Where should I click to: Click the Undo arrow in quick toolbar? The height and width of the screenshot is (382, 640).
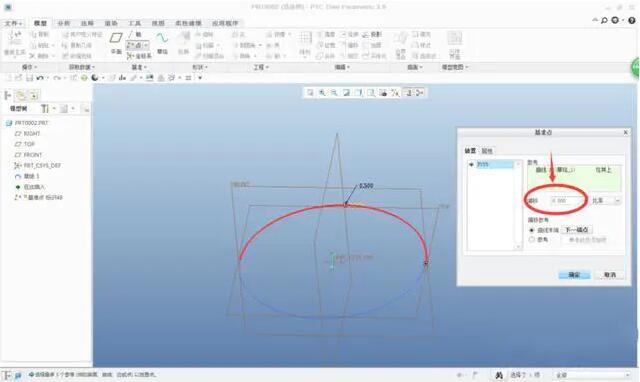pyautogui.click(x=40, y=78)
